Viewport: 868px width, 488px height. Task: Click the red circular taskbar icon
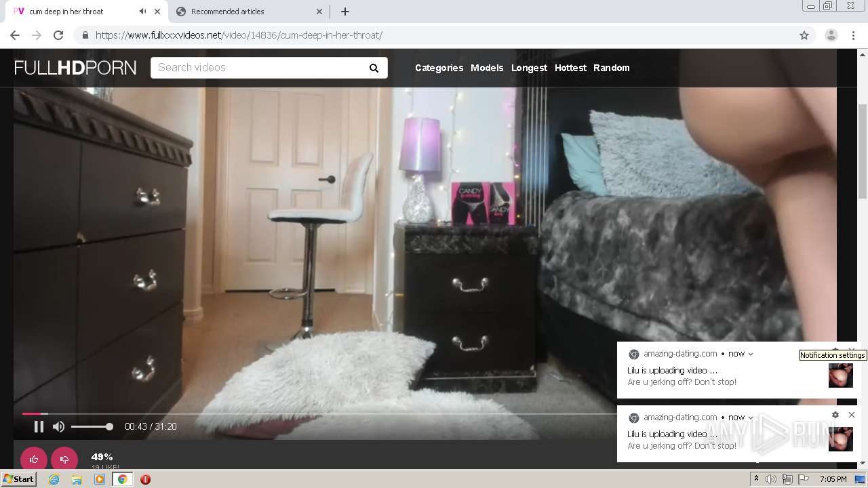(145, 479)
